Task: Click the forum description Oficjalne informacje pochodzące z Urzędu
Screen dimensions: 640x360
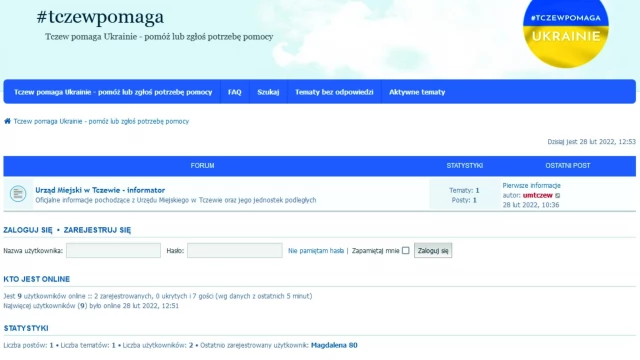Action: 176,200
